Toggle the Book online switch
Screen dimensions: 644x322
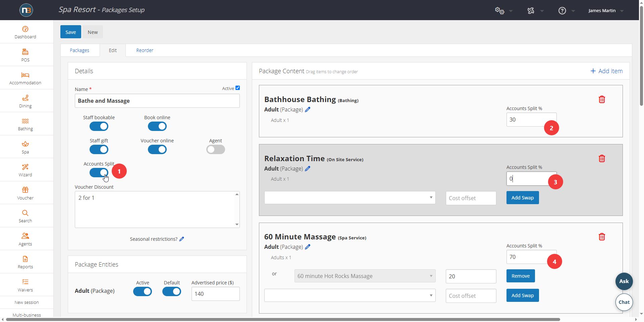pyautogui.click(x=157, y=127)
